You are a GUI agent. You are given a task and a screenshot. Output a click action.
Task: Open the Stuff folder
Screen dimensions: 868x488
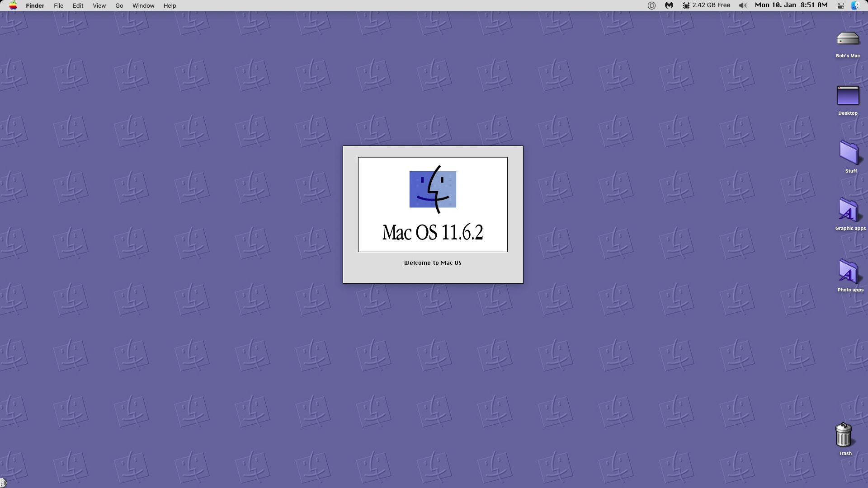[x=849, y=153]
